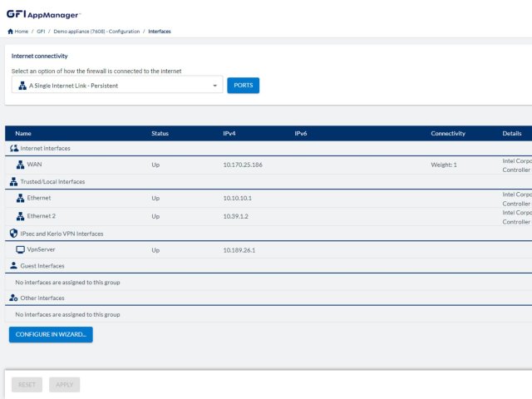
Task: Collapse the Other Interfaces group
Action: tap(42, 298)
